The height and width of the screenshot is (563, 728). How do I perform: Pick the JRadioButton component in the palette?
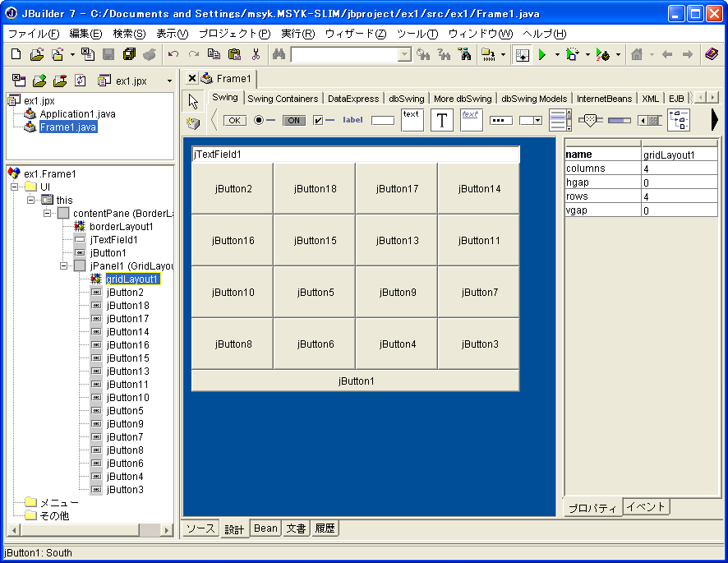point(264,120)
